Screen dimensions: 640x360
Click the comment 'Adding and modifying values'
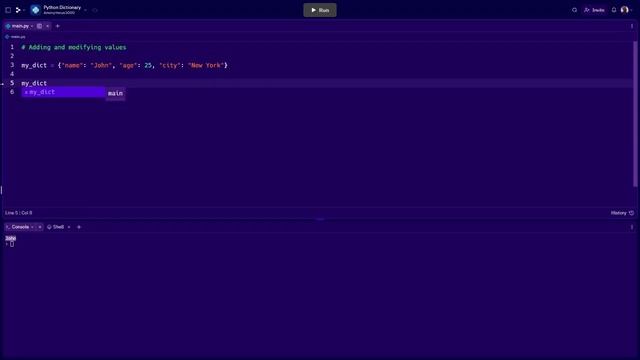point(74,47)
